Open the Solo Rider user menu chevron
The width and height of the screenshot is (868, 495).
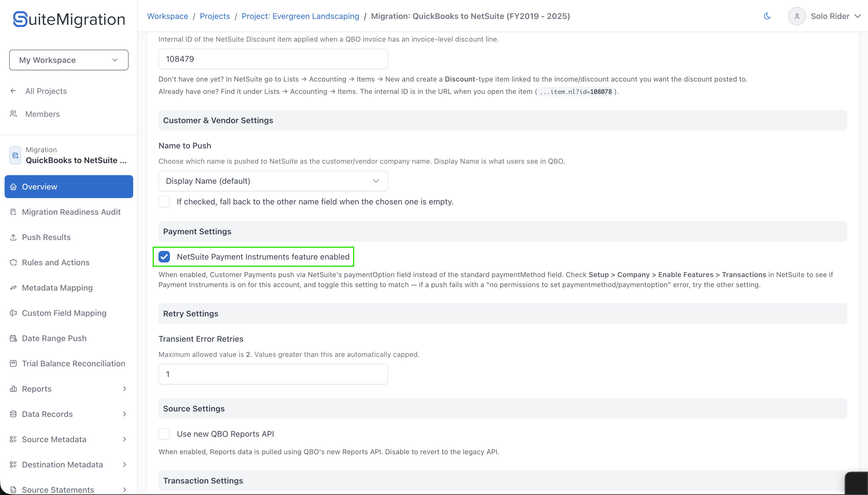pyautogui.click(x=858, y=16)
